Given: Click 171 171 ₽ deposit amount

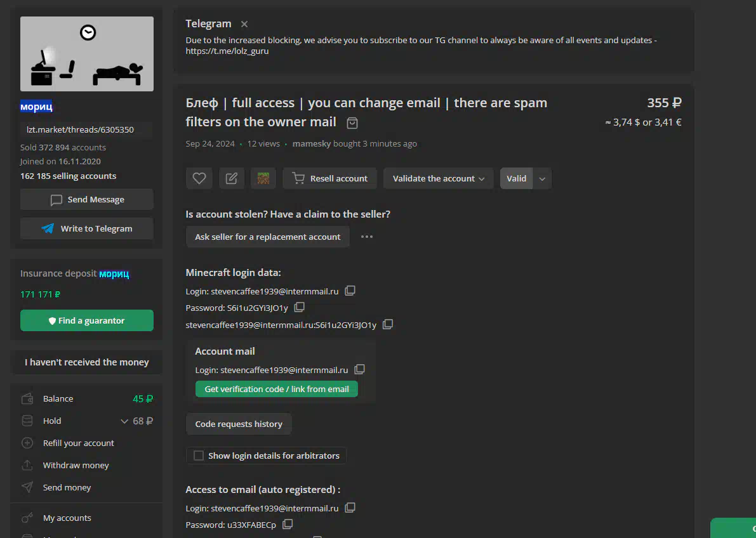Looking at the screenshot, I should click(x=40, y=294).
